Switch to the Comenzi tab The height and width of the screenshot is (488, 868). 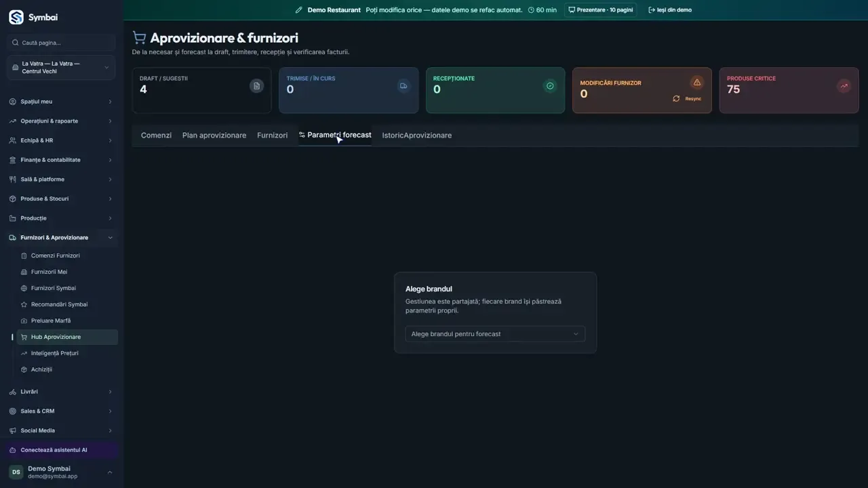[156, 136]
